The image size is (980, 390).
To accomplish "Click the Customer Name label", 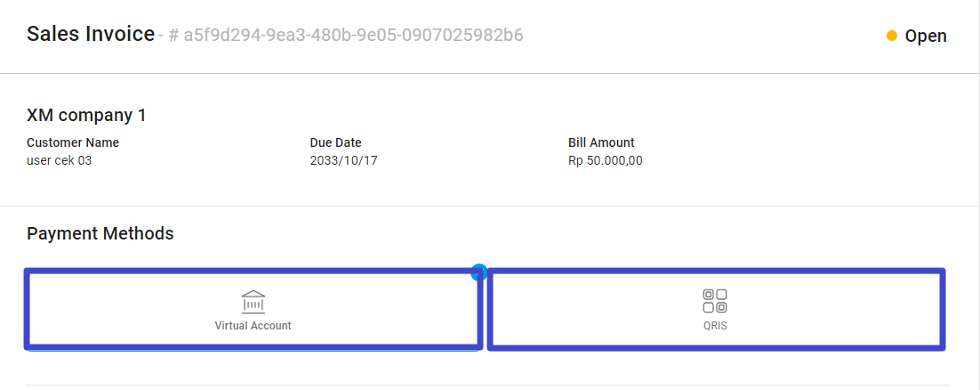I will coord(73,142).
